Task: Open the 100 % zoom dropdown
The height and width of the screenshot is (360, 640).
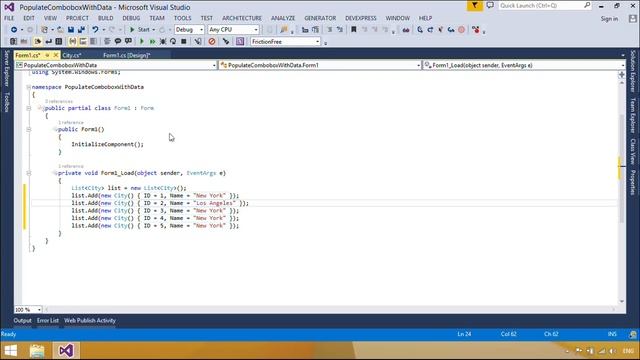Action: [x=28, y=310]
